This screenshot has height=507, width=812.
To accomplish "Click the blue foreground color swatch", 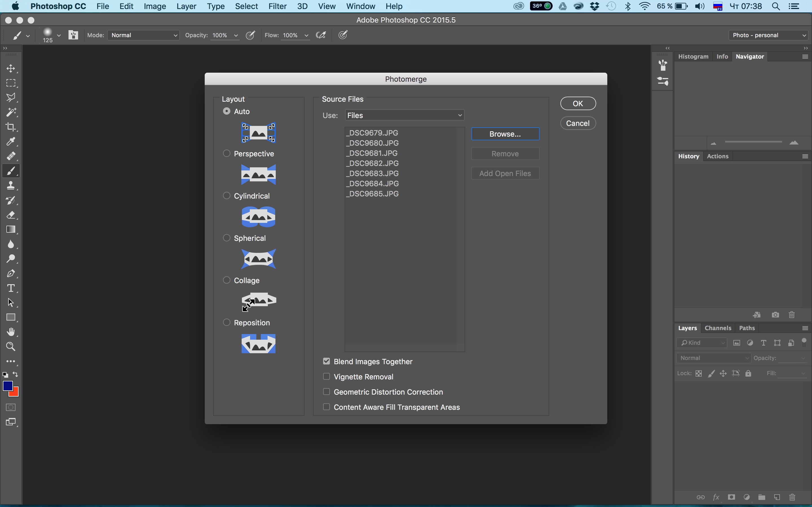I will tap(7, 386).
